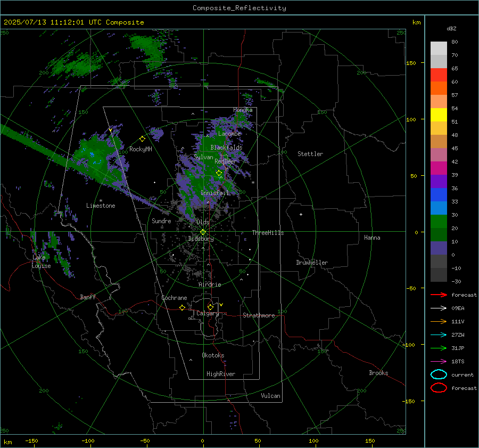Screen dimensions: 479x448
Task: Click the yellow diamond marker near RedDeer
Action: tap(219, 173)
